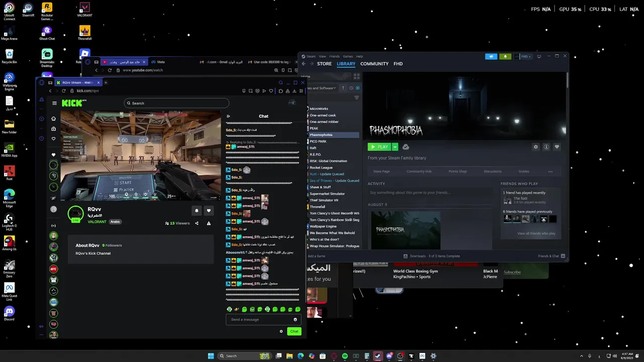Click the Kick sidebar filled heart icon

[x=54, y=155]
